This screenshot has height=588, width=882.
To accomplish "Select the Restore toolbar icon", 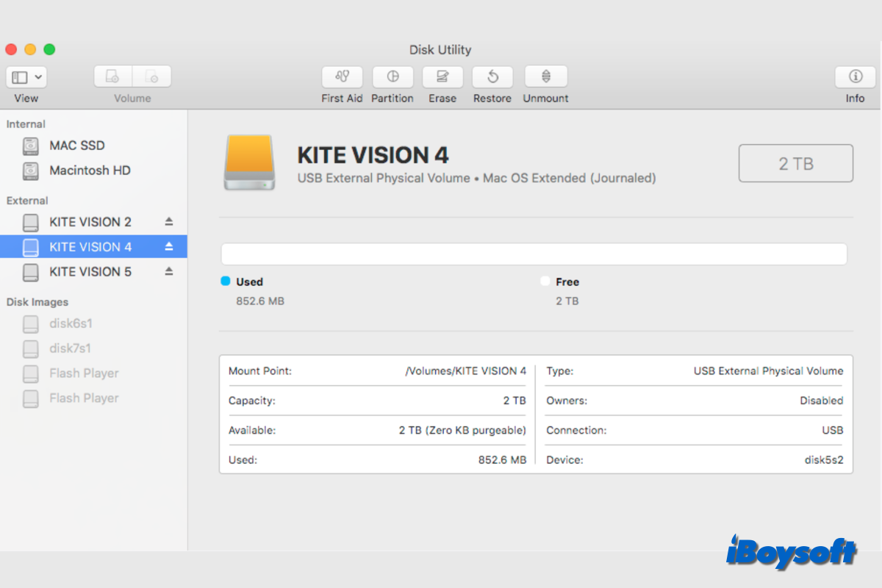I will pos(492,77).
